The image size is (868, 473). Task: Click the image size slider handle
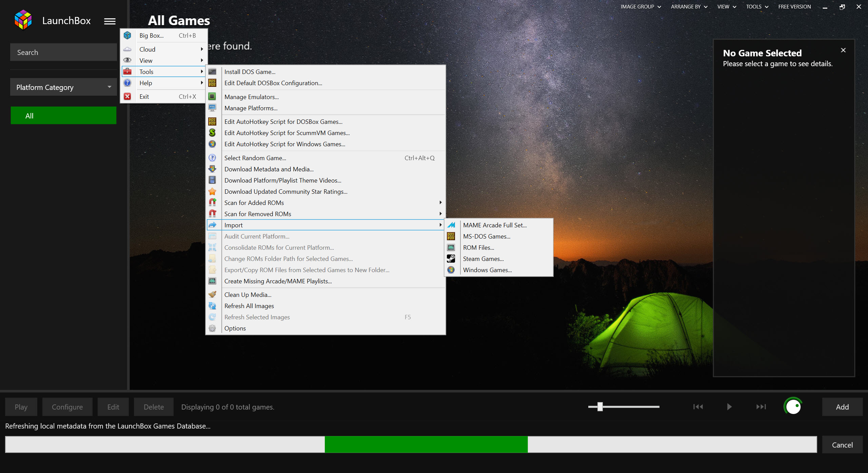tap(600, 406)
